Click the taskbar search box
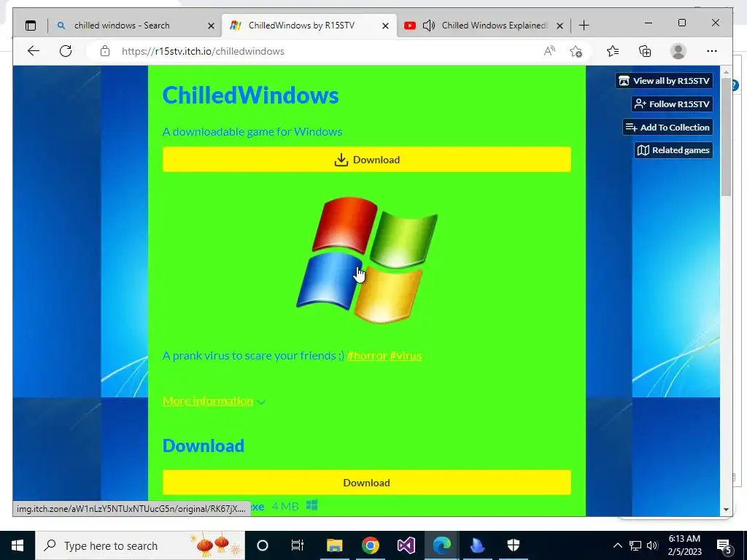 pyautogui.click(x=140, y=545)
